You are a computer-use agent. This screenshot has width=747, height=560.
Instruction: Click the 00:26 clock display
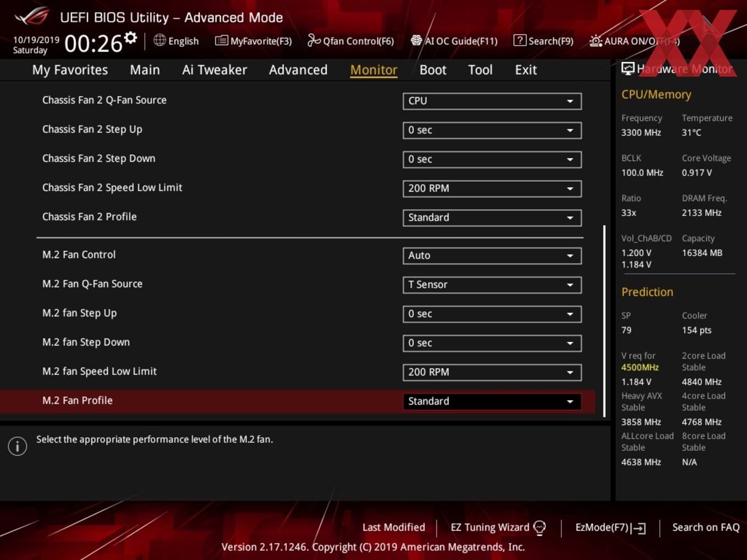[x=93, y=43]
